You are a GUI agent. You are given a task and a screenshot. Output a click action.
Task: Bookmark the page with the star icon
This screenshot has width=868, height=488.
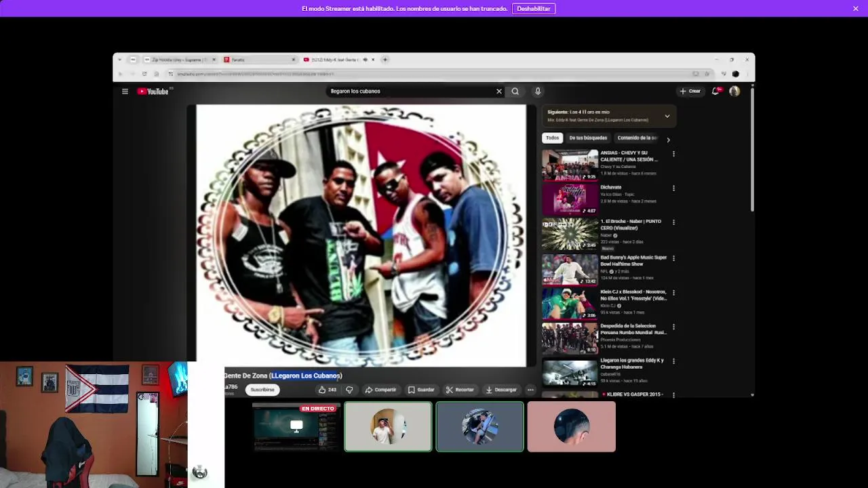coord(707,74)
